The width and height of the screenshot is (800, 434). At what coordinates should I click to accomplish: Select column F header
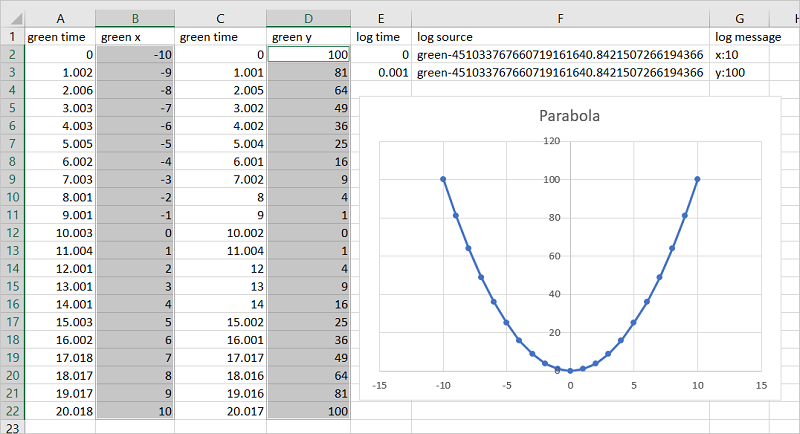(x=560, y=18)
